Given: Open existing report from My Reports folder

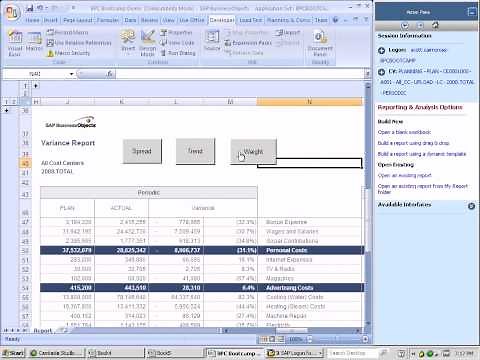Looking at the screenshot, I should click(x=423, y=189).
